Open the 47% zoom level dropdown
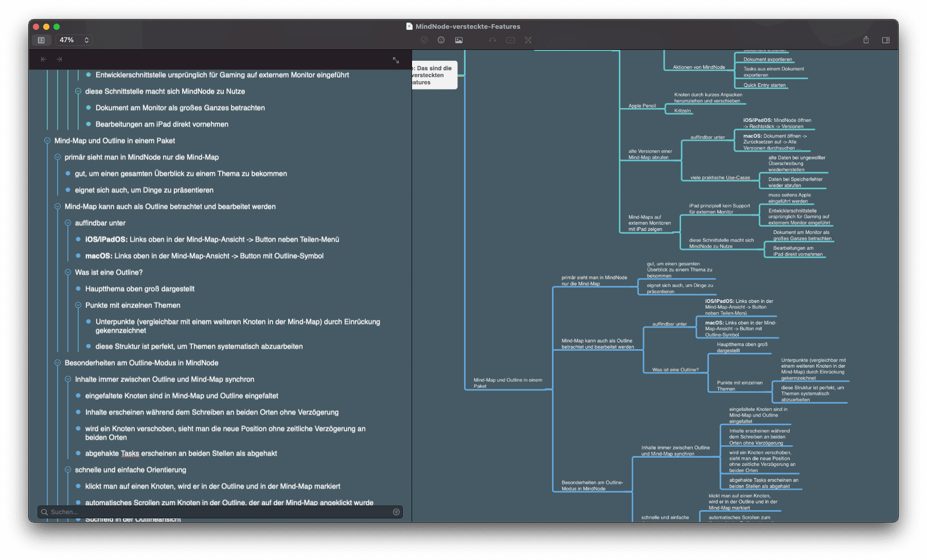 tap(74, 40)
